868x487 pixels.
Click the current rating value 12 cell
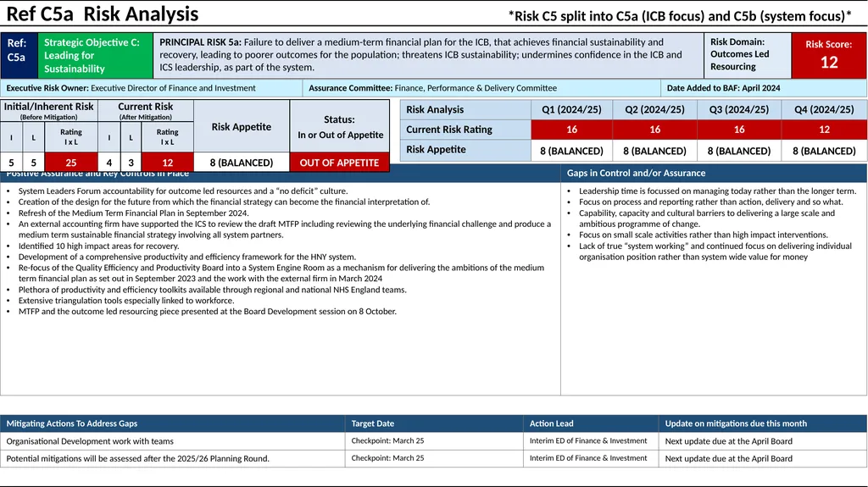pyautogui.click(x=167, y=163)
